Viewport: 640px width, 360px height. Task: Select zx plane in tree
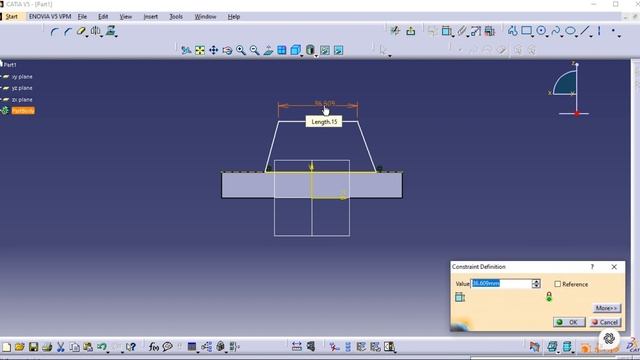click(22, 100)
